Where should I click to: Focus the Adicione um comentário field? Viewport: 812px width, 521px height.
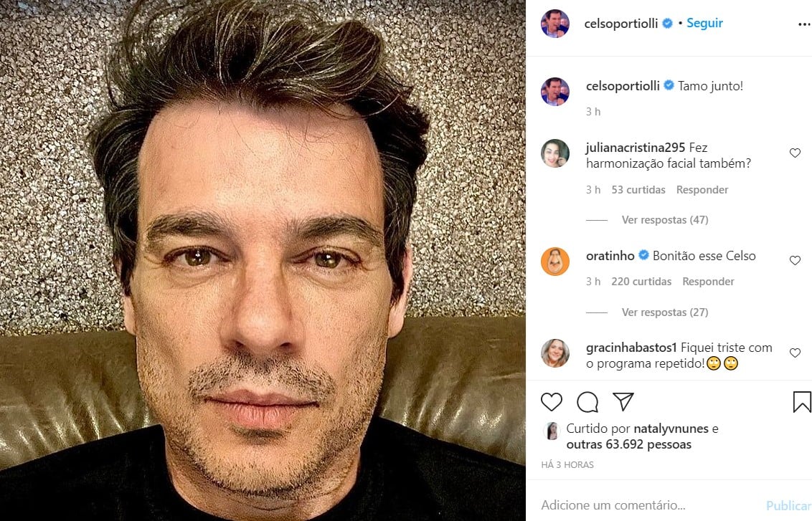pos(650,505)
